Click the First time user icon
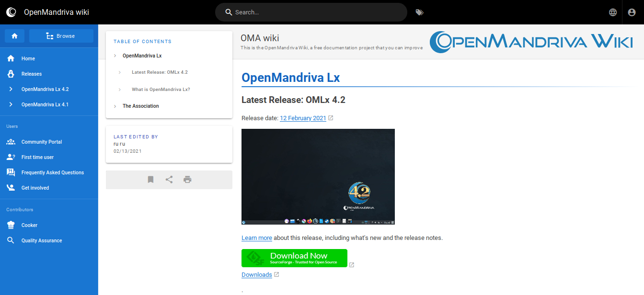 (11, 157)
